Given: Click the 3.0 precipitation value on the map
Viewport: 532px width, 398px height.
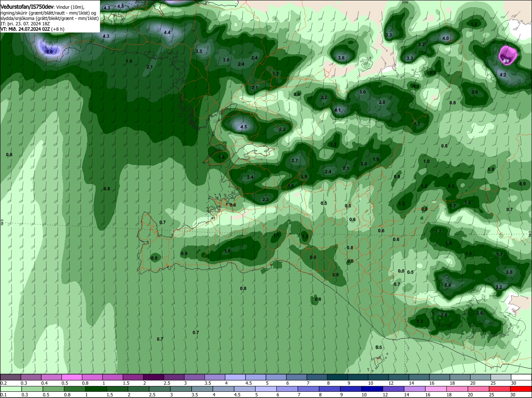Looking at the screenshot, I should pos(362,92).
